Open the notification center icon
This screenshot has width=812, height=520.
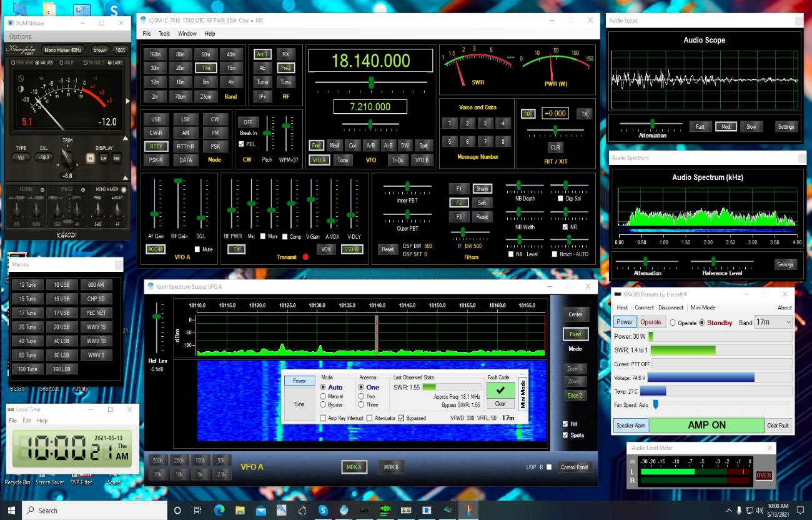(x=801, y=511)
